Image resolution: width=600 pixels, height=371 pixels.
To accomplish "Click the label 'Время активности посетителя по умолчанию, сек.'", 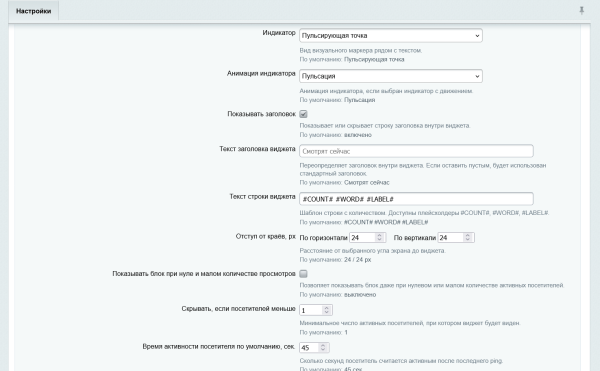I will pyautogui.click(x=218, y=347).
